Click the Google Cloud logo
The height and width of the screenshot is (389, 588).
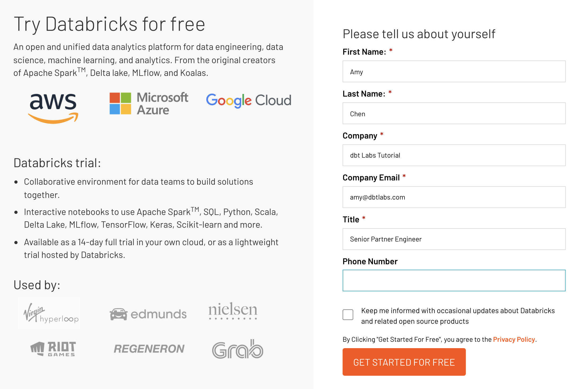(249, 101)
